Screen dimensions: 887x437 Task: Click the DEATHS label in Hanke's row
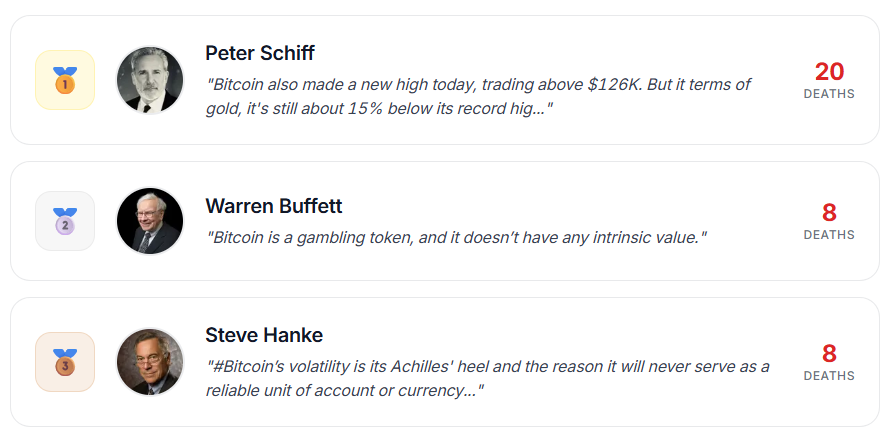click(x=829, y=376)
